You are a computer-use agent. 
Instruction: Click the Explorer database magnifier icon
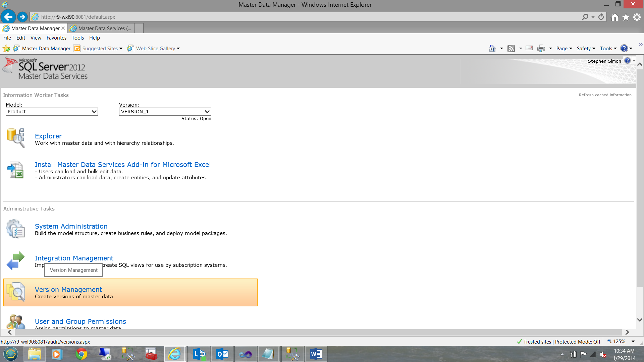(15, 137)
